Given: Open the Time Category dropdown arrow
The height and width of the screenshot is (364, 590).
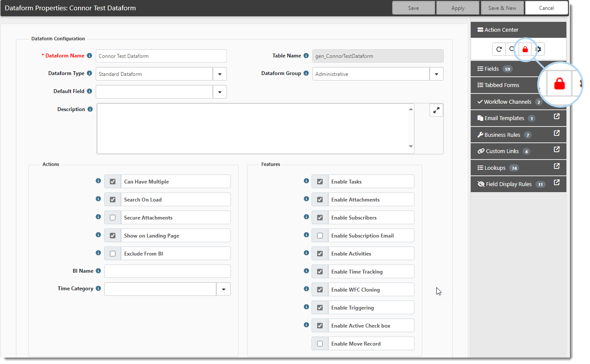Looking at the screenshot, I should click(223, 289).
